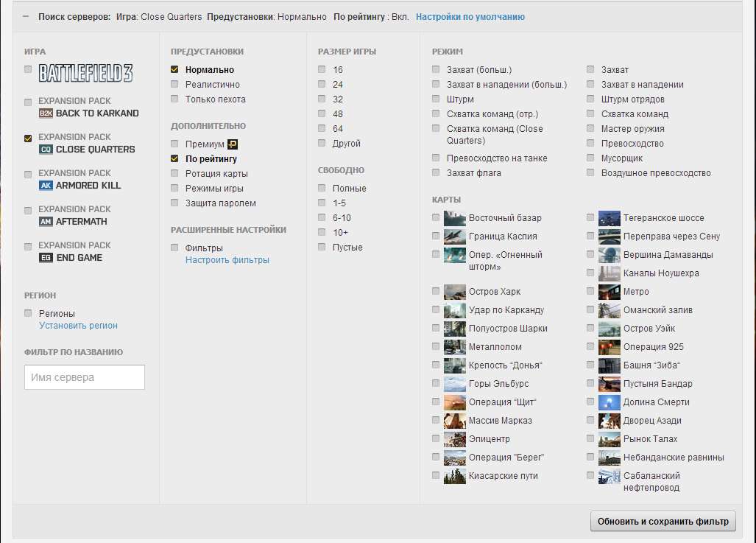Click the Вершина Дамаванды map thumbnail
The height and width of the screenshot is (543, 756).
tap(609, 255)
